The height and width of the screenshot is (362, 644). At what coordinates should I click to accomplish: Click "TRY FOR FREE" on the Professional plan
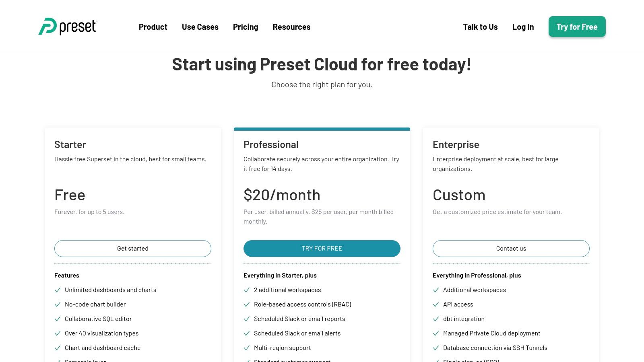point(322,248)
